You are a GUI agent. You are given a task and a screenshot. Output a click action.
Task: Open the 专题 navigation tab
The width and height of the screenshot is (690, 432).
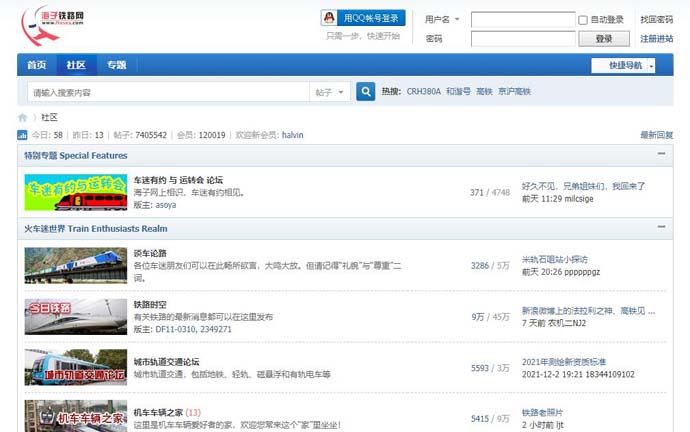(x=117, y=65)
